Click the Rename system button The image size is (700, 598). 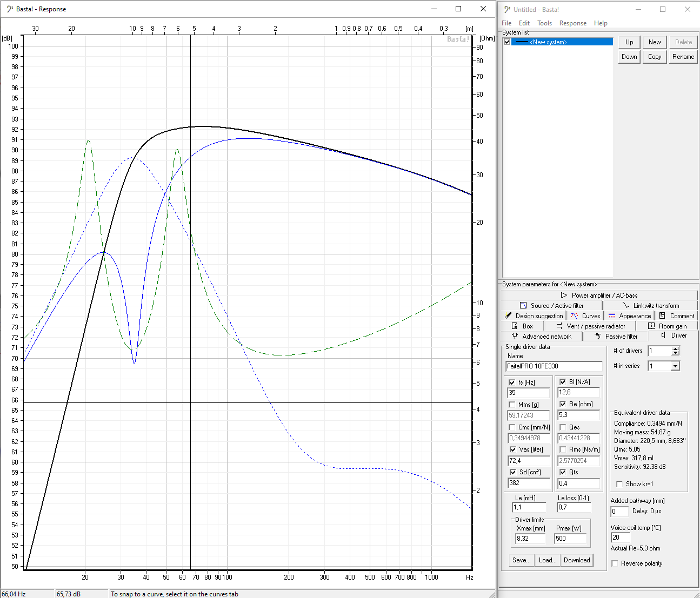[683, 57]
